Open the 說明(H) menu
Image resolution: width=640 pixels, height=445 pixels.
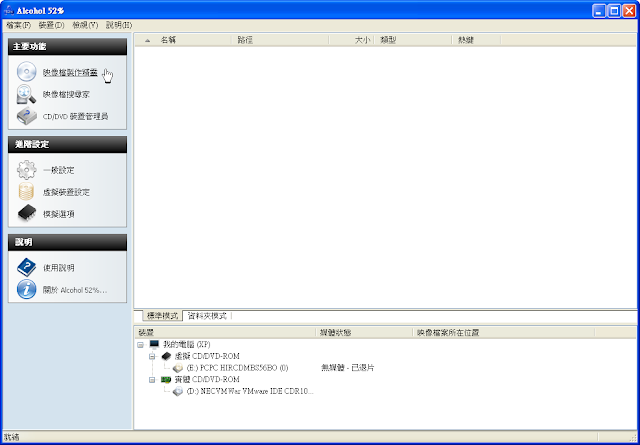click(119, 25)
